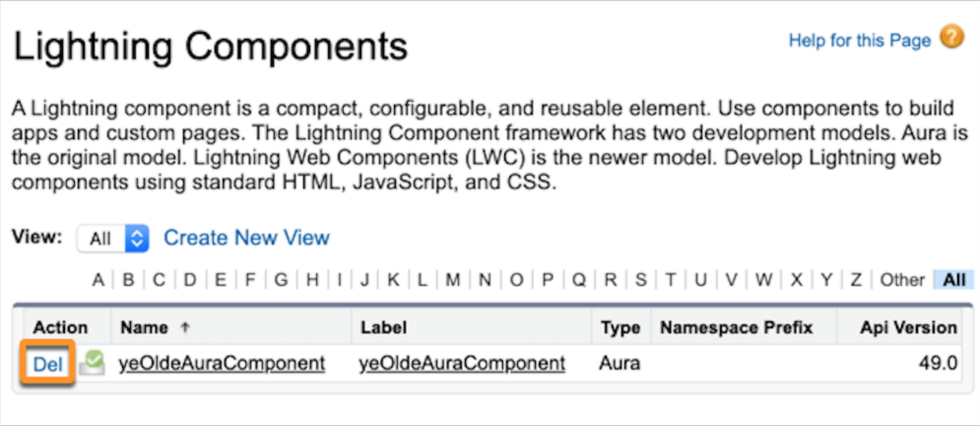The width and height of the screenshot is (980, 426).
Task: Click the Namespace Prefix column header
Action: (736, 327)
